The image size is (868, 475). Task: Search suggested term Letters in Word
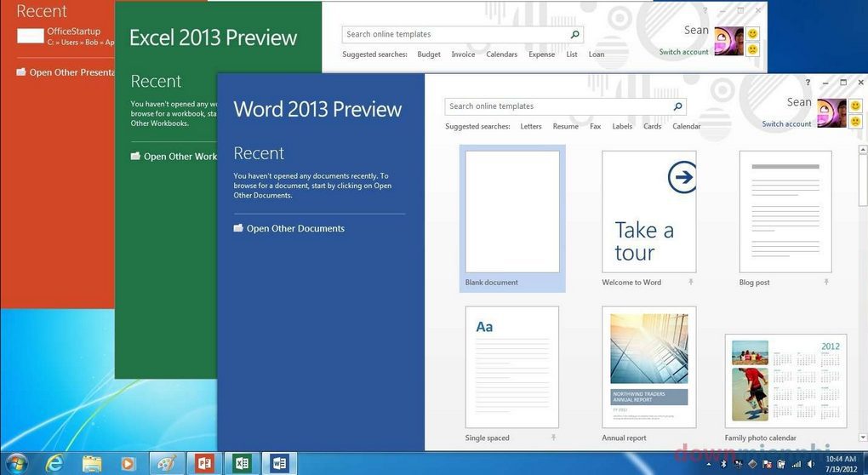tap(531, 127)
